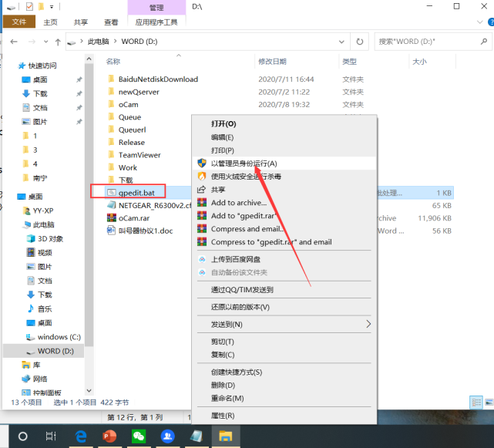This screenshot has height=448, width=494.
Task: Open recent locations dropdown arrow
Action: pyautogui.click(x=46, y=42)
